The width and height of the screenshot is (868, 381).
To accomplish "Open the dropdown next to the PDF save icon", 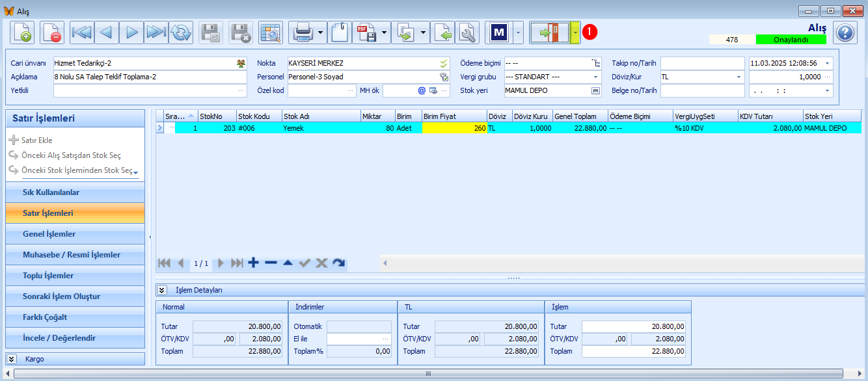I will click(385, 32).
